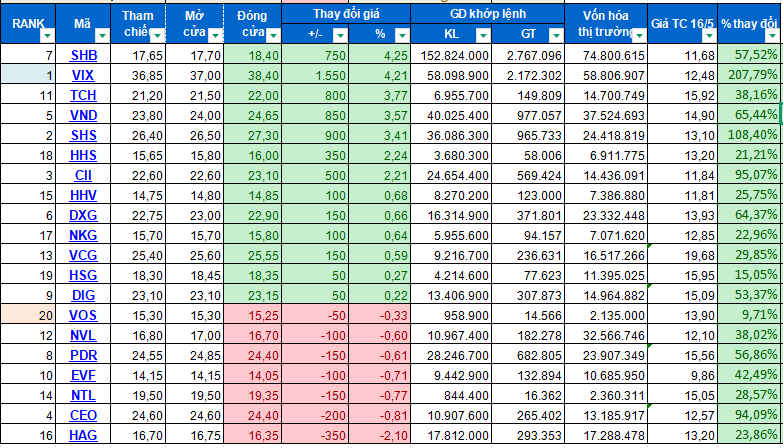Select HAG percent change cell -2,10
This screenshot has width=783, height=448.
[380, 435]
